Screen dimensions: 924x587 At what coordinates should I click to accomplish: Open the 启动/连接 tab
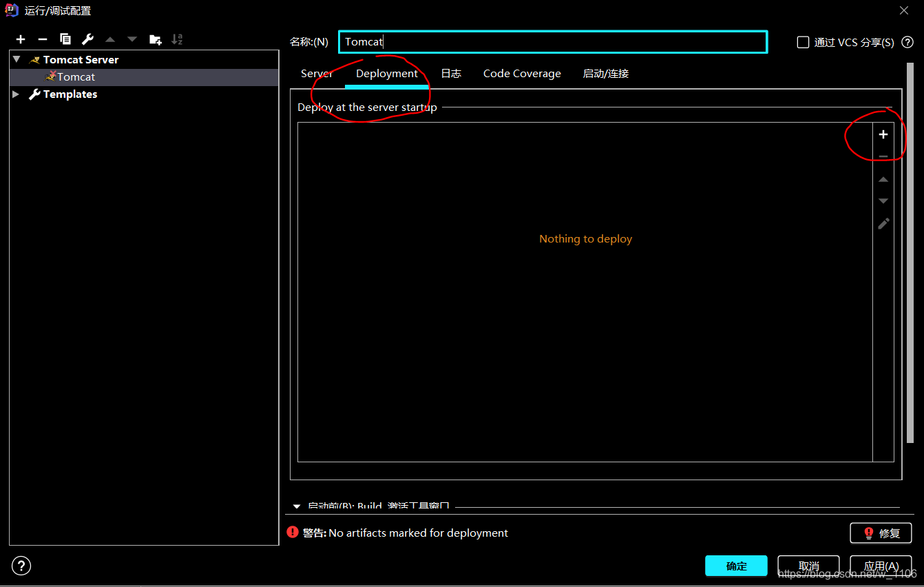606,73
